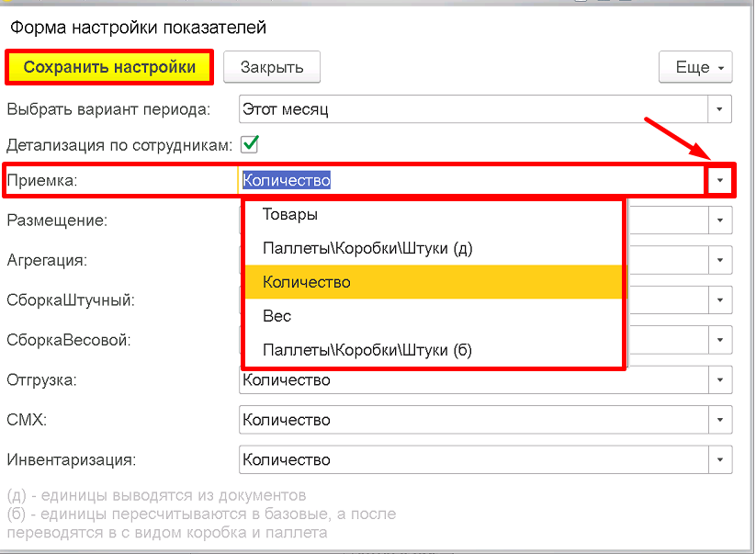
Task: Toggle Детализация по сотрудникам checkbox
Action: [x=250, y=144]
